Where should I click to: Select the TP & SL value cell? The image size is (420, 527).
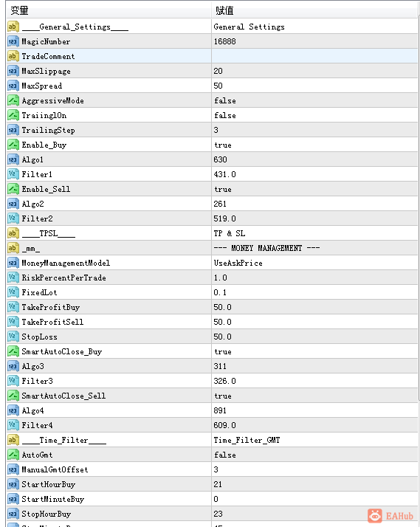click(314, 233)
